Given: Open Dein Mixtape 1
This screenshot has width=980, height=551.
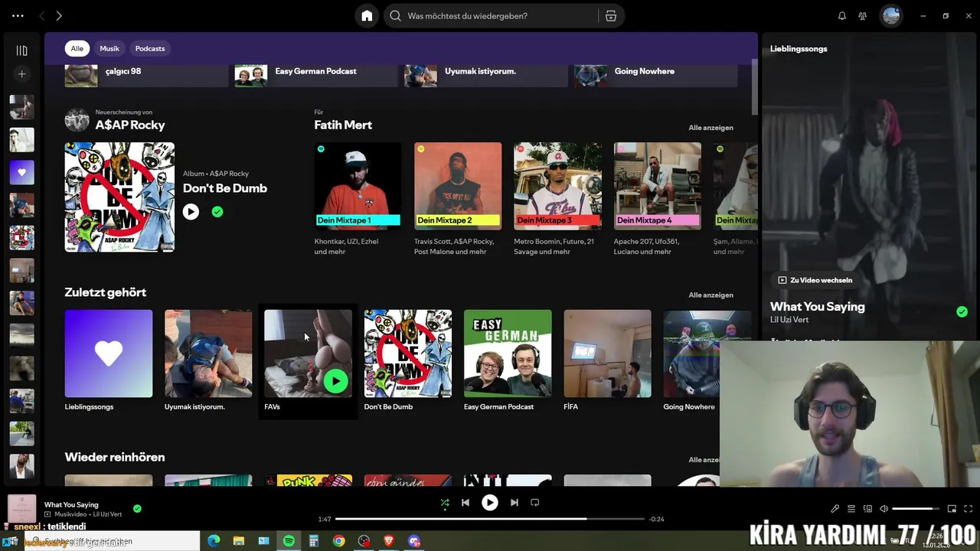Looking at the screenshot, I should (x=358, y=186).
